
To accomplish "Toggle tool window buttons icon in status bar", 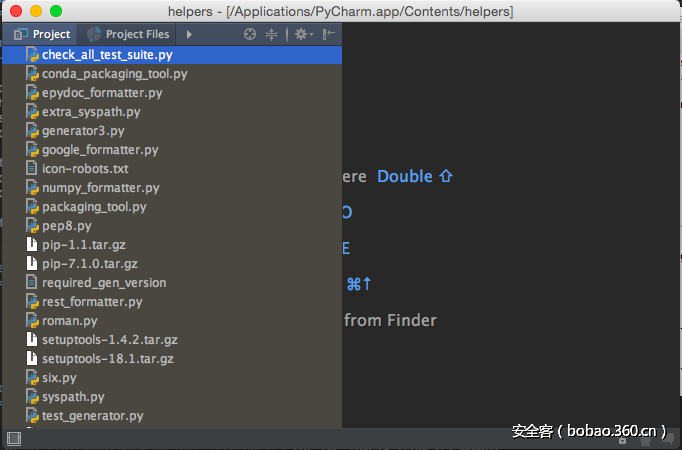I will (x=13, y=439).
